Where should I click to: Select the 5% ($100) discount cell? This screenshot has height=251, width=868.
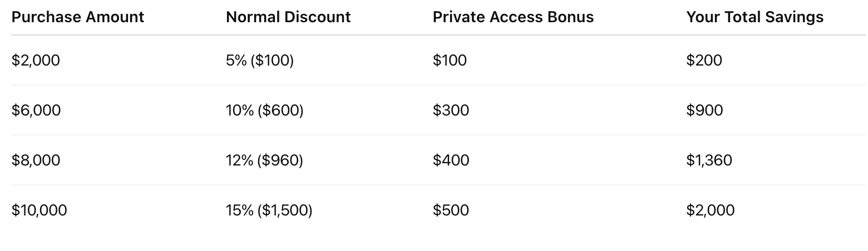tap(260, 61)
